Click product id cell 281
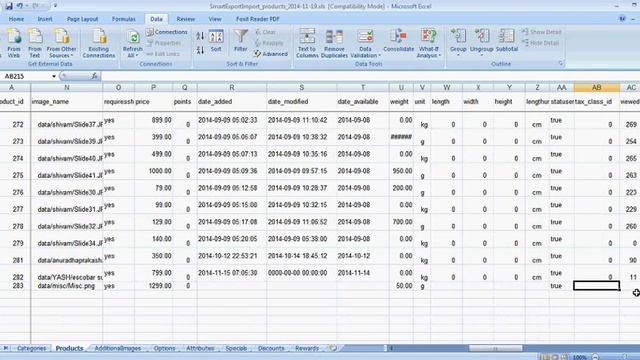Image resolution: width=640 pixels, height=360 pixels. (16, 260)
